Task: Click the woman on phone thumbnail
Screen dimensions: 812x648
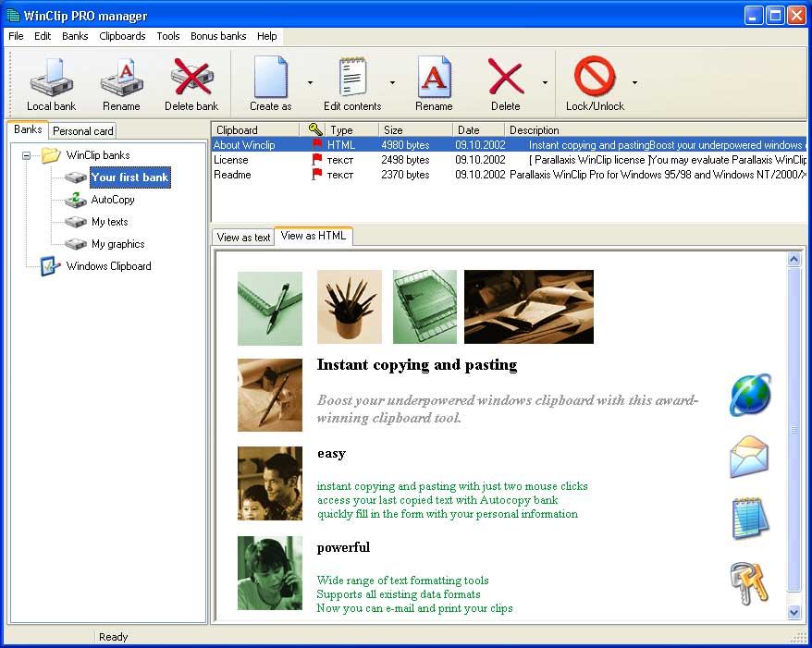Action: pyautogui.click(x=270, y=572)
